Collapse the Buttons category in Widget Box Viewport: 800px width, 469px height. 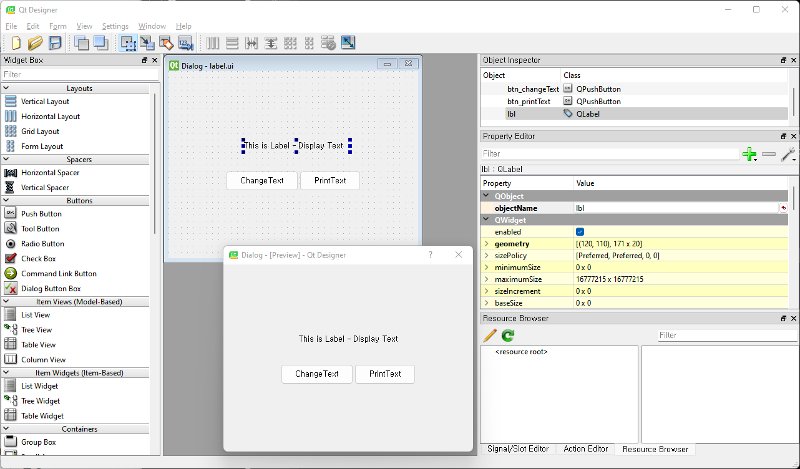pyautogui.click(x=6, y=201)
